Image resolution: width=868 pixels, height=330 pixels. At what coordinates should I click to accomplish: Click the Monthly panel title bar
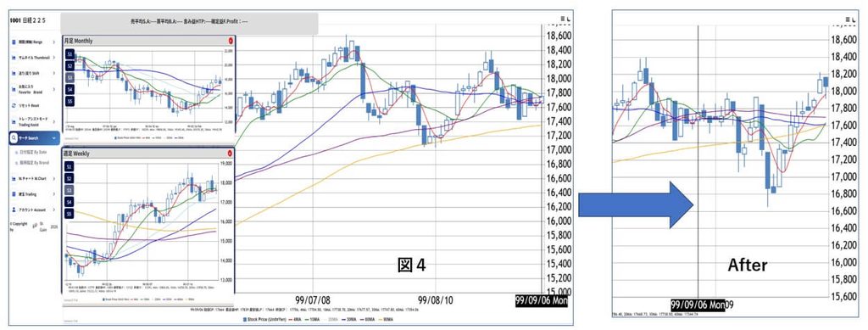(x=149, y=41)
